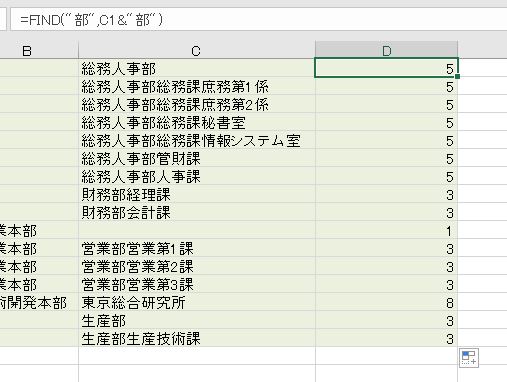Select cell 東京総合研究所
The width and height of the screenshot is (507, 382).
pyautogui.click(x=197, y=302)
